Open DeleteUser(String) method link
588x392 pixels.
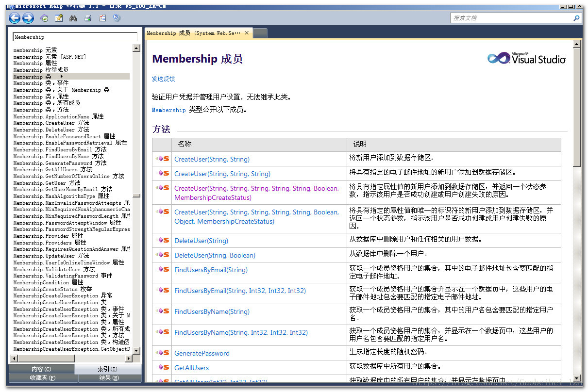click(x=201, y=241)
